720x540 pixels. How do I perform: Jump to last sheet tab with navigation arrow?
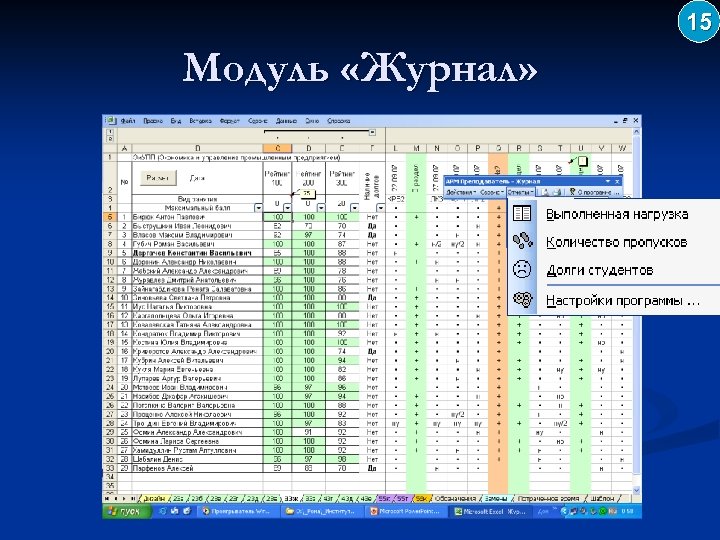pos(133,498)
